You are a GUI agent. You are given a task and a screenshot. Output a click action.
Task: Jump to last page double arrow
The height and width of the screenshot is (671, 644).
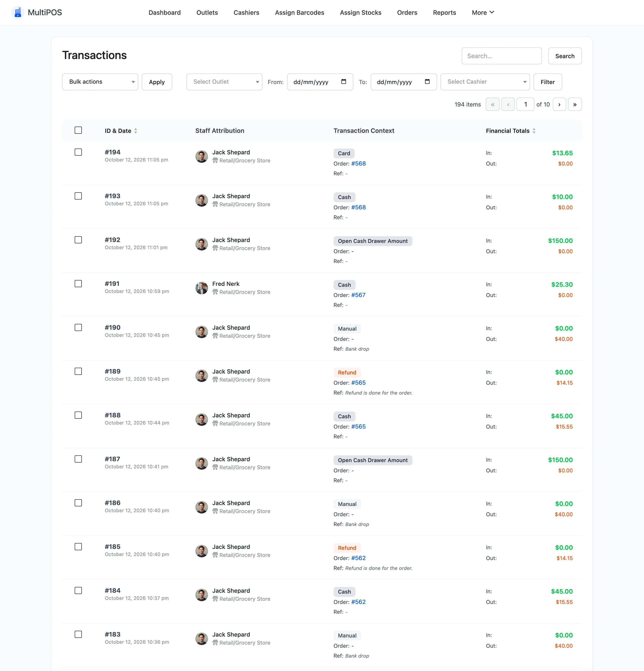click(x=574, y=104)
